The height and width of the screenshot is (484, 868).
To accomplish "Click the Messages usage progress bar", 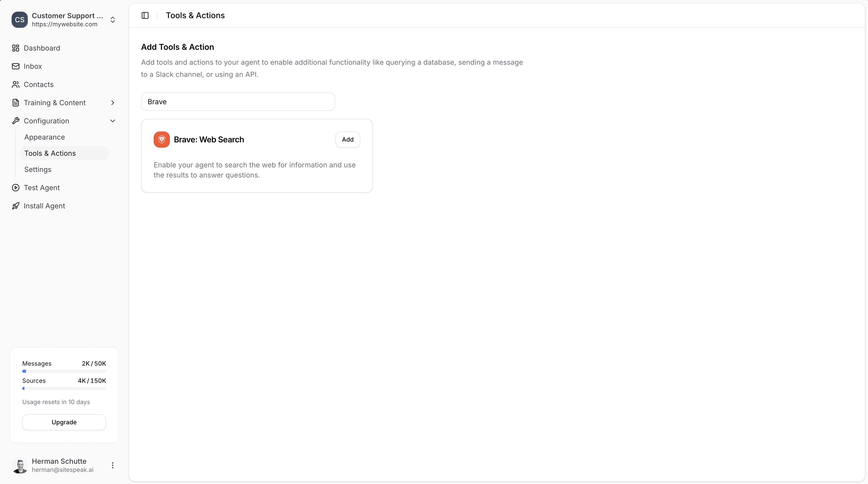I will tap(64, 371).
